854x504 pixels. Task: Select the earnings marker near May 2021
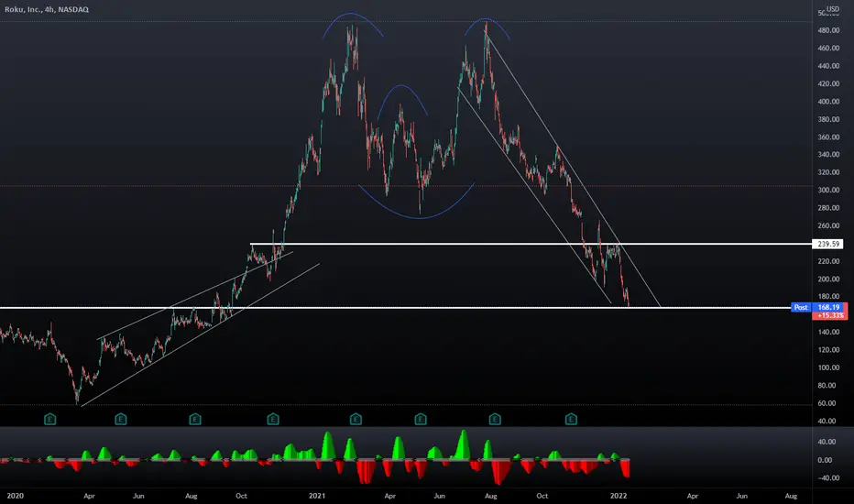421,419
